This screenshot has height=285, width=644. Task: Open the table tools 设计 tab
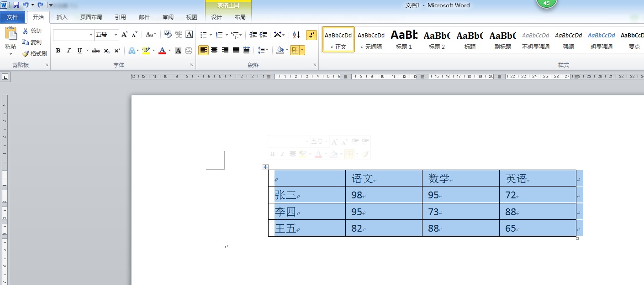click(216, 17)
